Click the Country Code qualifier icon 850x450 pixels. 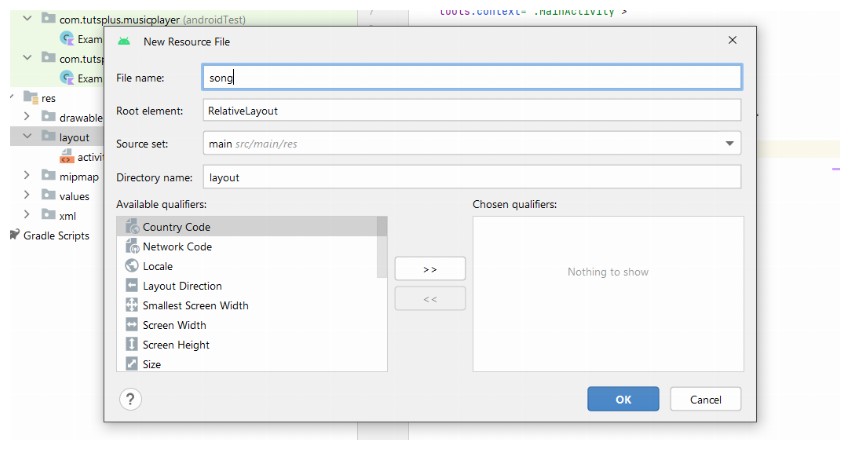pyautogui.click(x=132, y=227)
